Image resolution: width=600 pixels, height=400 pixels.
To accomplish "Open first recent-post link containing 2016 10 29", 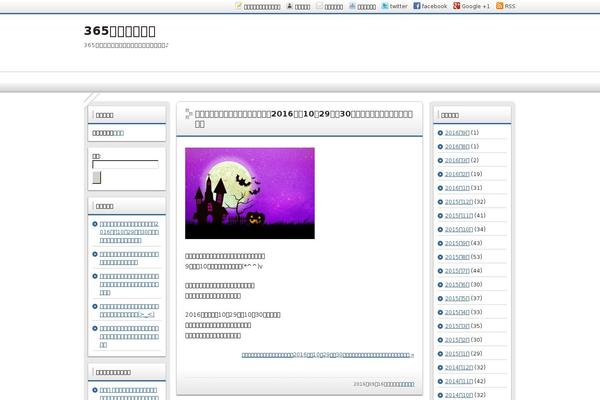I will click(129, 232).
